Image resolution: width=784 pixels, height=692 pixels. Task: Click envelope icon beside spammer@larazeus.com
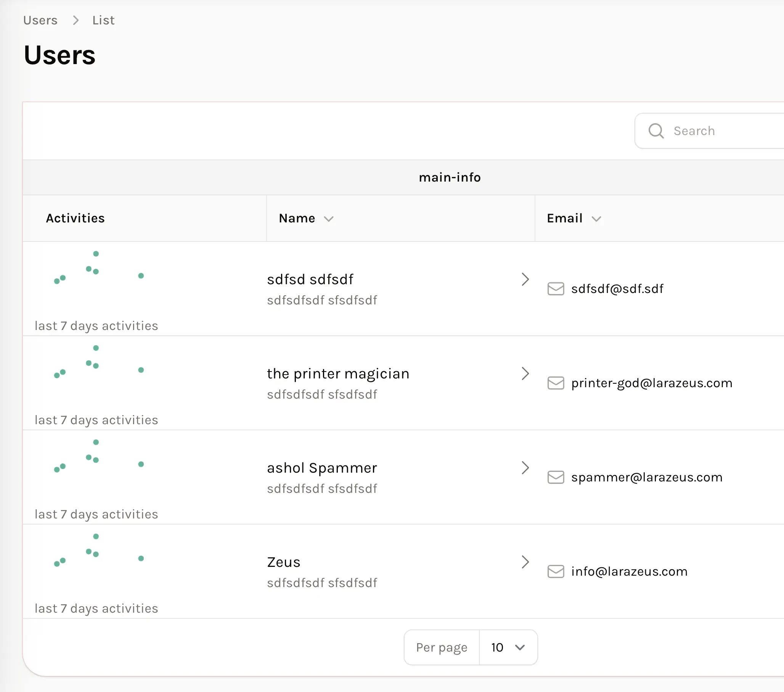pyautogui.click(x=556, y=477)
